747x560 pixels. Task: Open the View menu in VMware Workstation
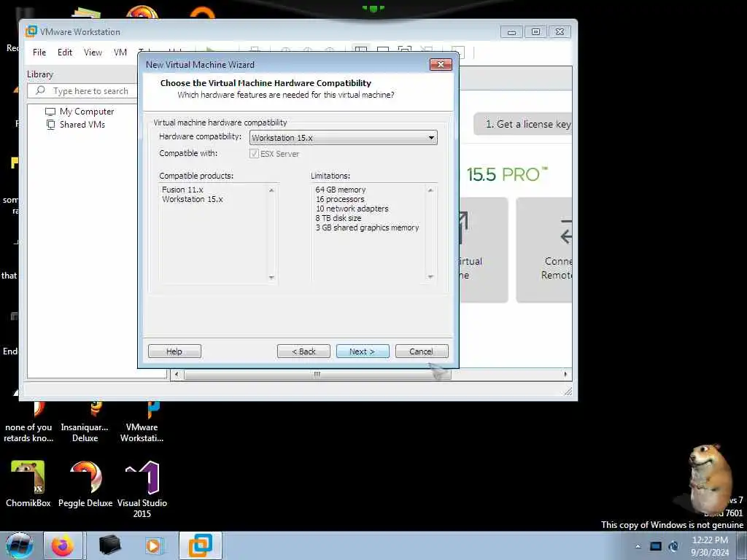(x=93, y=52)
